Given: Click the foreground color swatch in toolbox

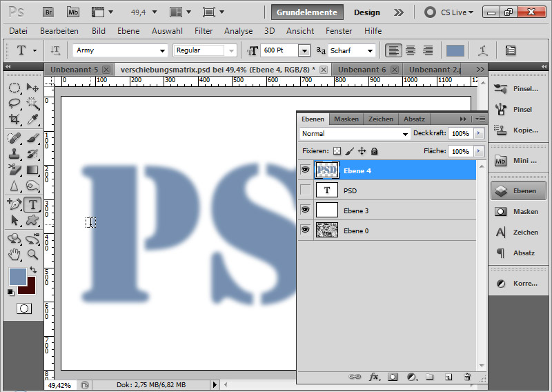Looking at the screenshot, I should (x=18, y=277).
